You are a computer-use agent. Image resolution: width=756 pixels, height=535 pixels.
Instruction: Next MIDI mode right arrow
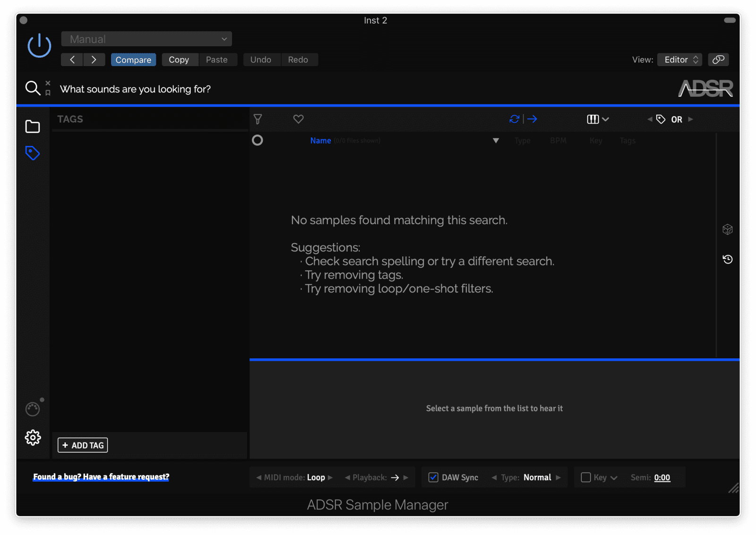(330, 477)
